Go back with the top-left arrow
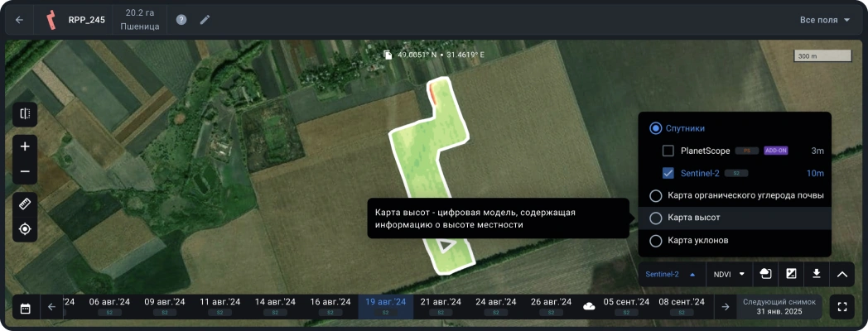868x331 pixels. (20, 20)
